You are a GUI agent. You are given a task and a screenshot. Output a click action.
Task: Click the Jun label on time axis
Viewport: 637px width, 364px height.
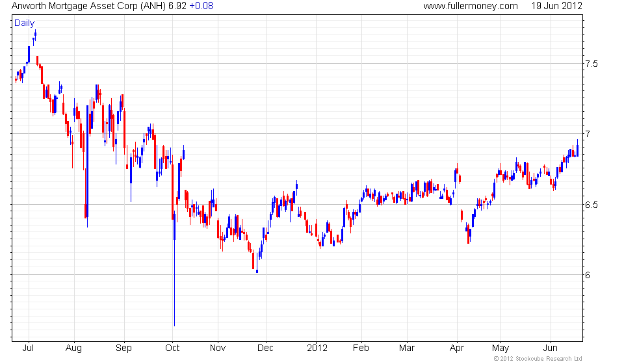click(551, 348)
